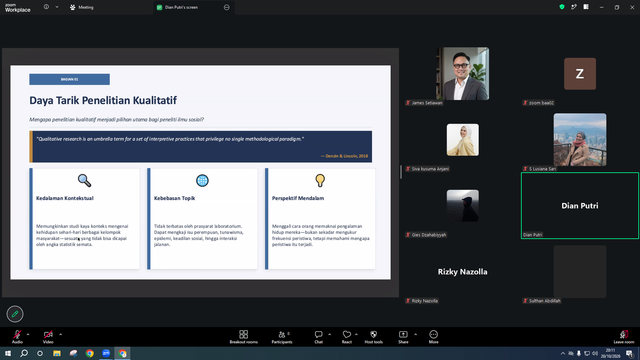
Task: Click the Leave room button
Action: [624, 337]
